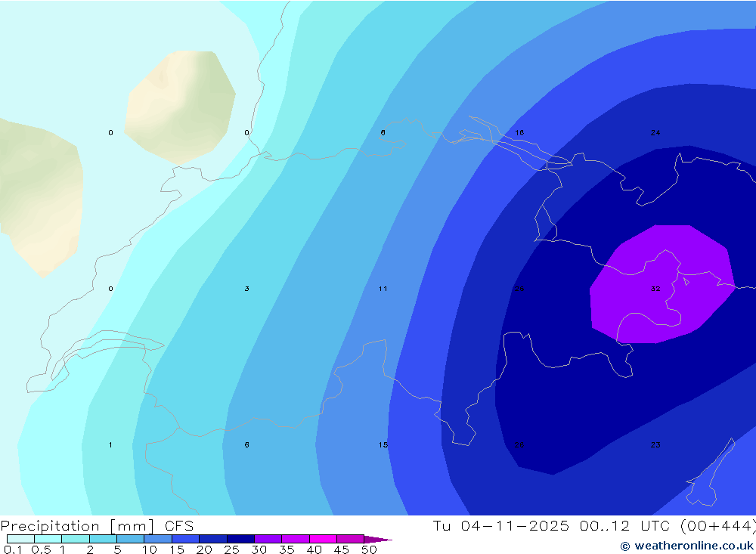Click map grid value '3'
This screenshot has width=756, height=554.
tap(247, 289)
